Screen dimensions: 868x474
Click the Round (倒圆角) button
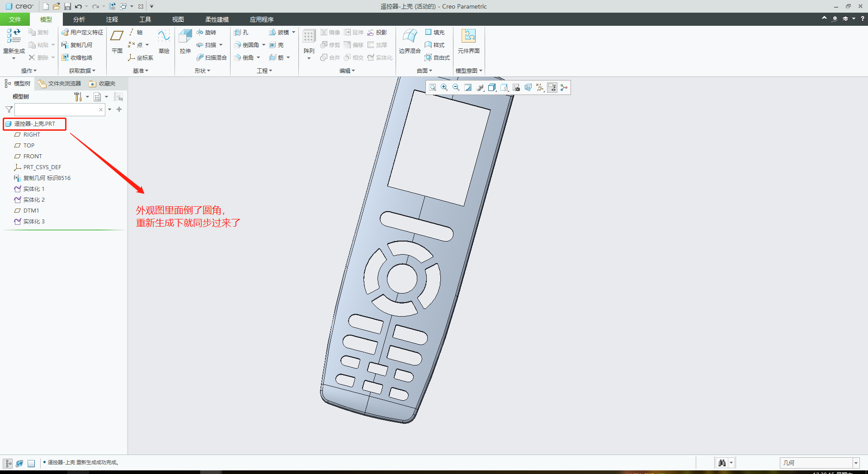[247, 45]
